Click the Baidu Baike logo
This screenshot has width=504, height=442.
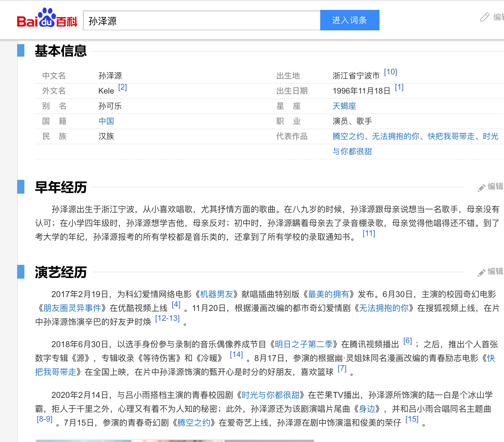(x=47, y=18)
